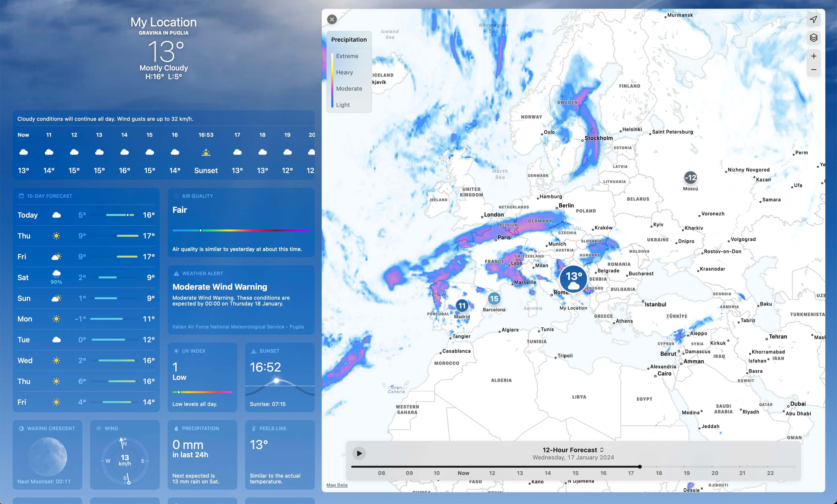837x504 pixels.
Task: Click the current location arrow icon
Action: pyautogui.click(x=813, y=20)
